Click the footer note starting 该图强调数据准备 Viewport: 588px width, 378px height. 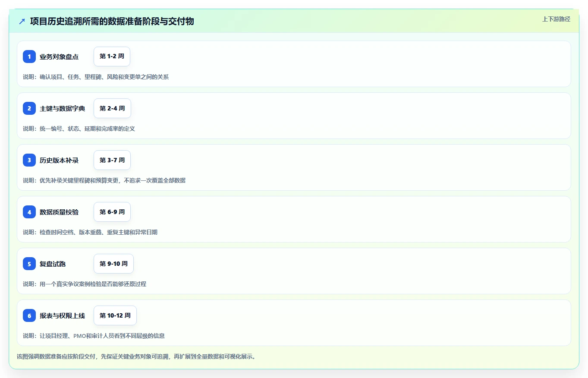136,357
